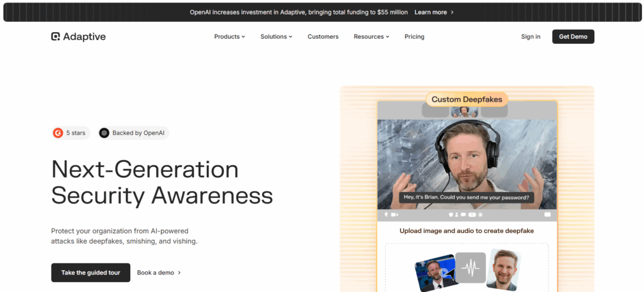Click the Custom Deepfakes label pill

click(467, 99)
